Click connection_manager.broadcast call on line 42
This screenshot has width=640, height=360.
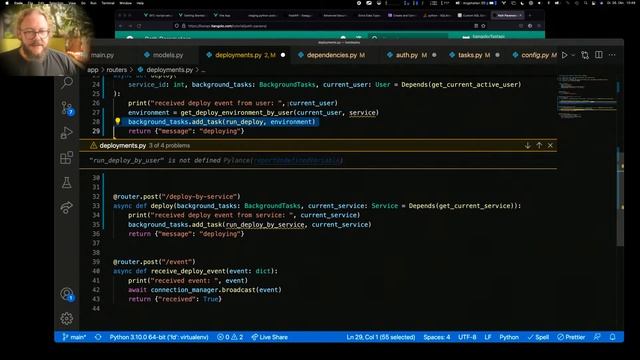pos(216,290)
